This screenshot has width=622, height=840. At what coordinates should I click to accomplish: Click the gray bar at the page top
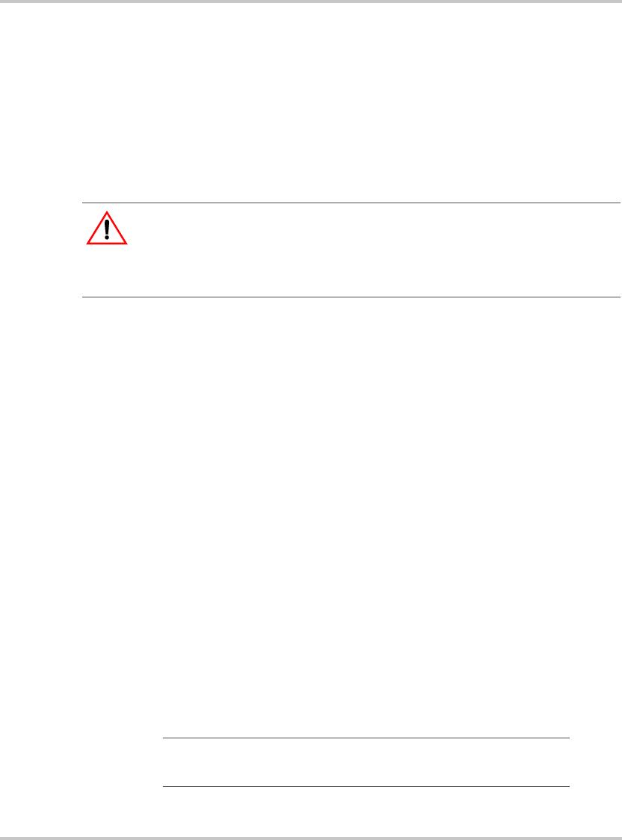311,1
